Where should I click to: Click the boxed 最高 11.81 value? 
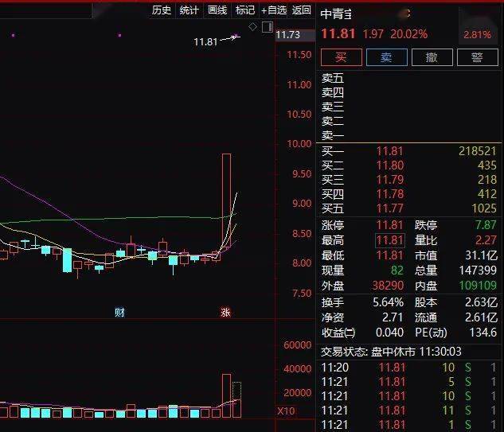(x=390, y=240)
